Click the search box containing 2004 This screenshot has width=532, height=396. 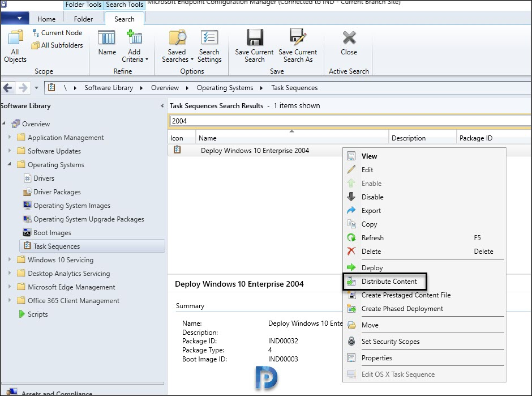[350, 121]
